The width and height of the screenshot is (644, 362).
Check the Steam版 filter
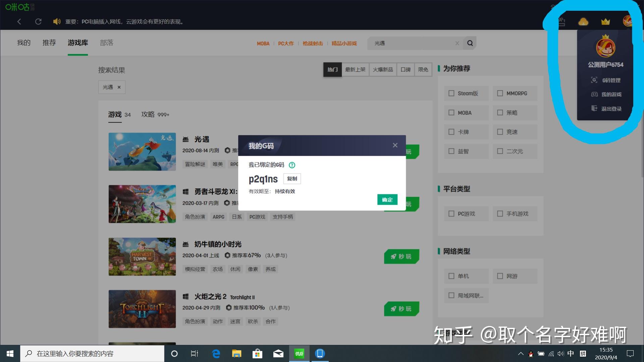tap(451, 93)
